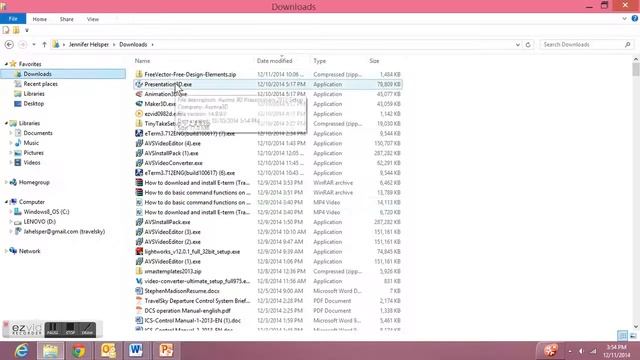Select AVSVideoEditor (4).exe icon
Viewport: 640px width, 360px height.
(139, 143)
